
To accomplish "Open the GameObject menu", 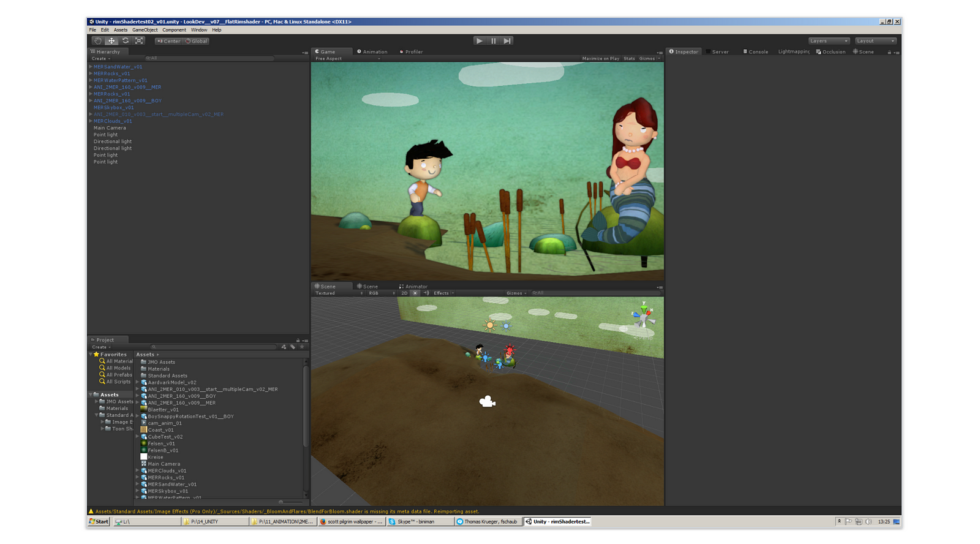I will tap(145, 30).
